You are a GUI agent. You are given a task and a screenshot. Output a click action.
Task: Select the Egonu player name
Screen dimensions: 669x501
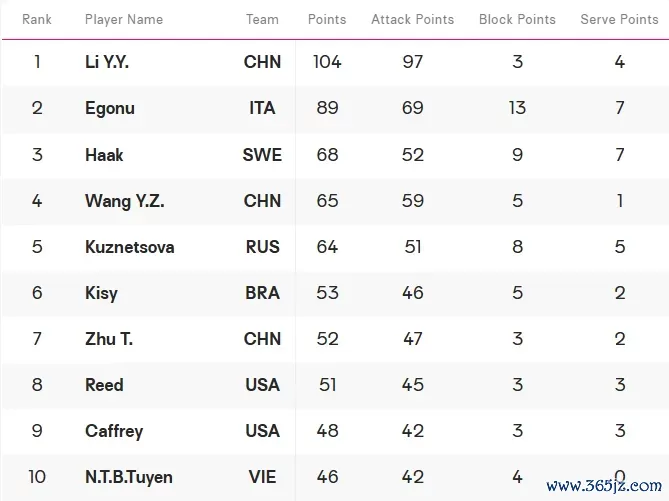pos(110,108)
